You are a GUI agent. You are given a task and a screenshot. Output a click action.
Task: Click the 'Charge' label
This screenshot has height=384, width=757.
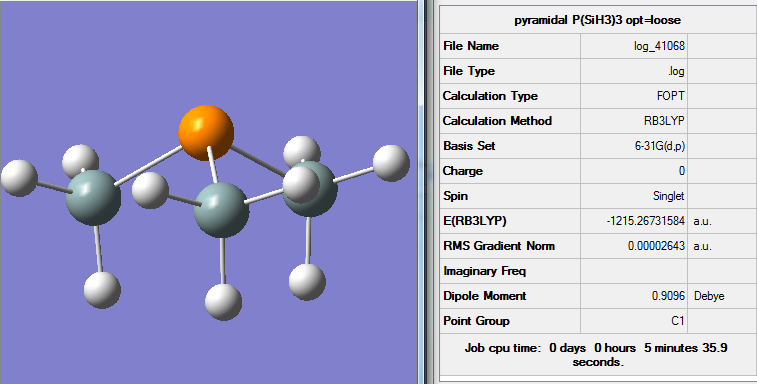pos(463,171)
